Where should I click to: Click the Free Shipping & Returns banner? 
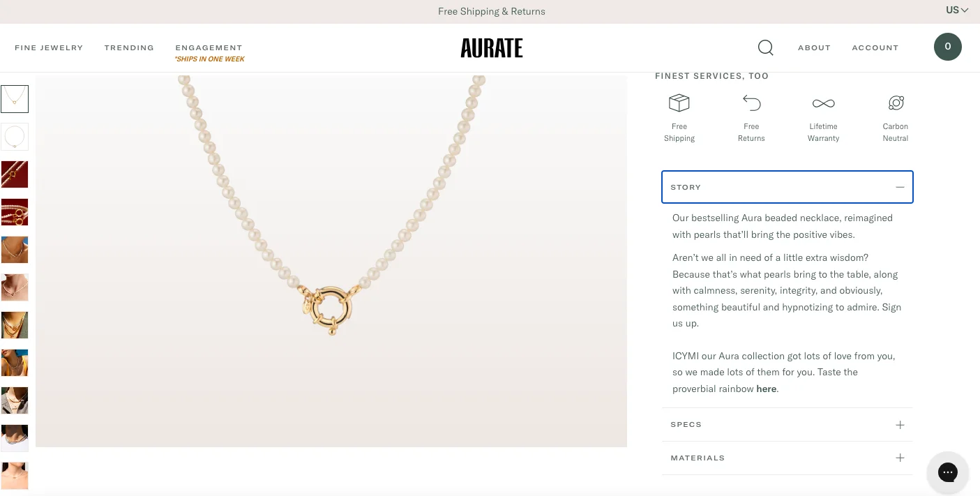click(491, 11)
